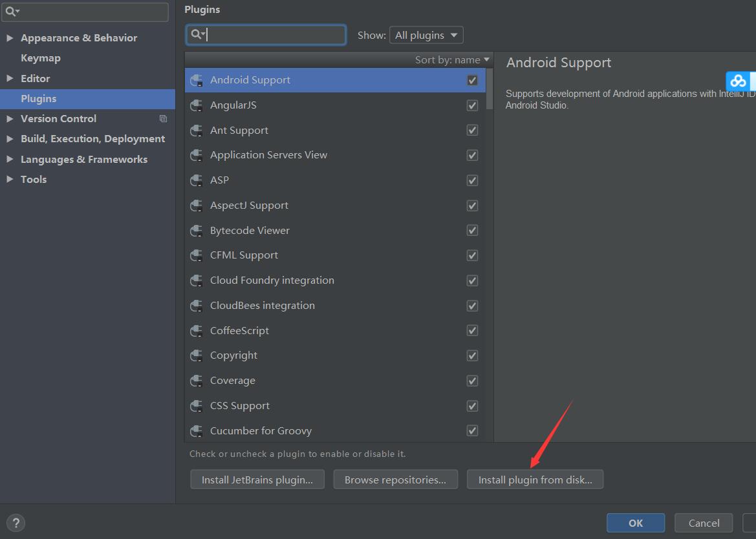
Task: Expand the Tools section arrow
Action: pos(10,179)
